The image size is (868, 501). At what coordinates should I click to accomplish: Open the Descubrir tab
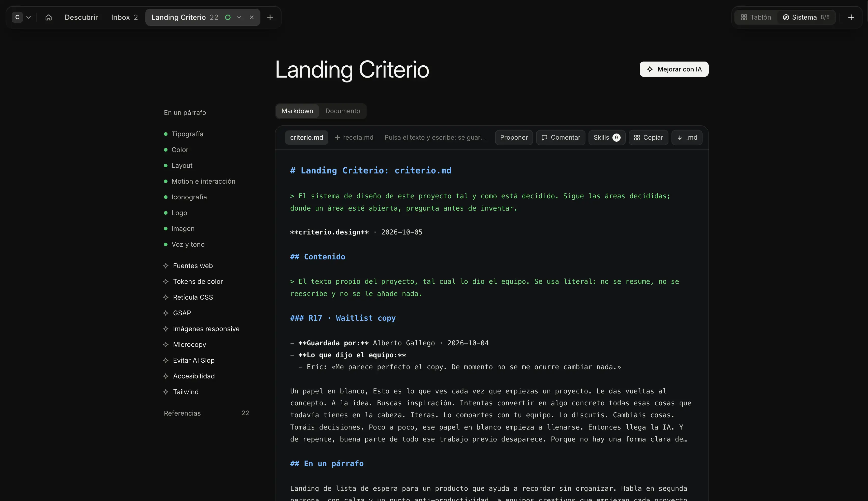pyautogui.click(x=81, y=17)
